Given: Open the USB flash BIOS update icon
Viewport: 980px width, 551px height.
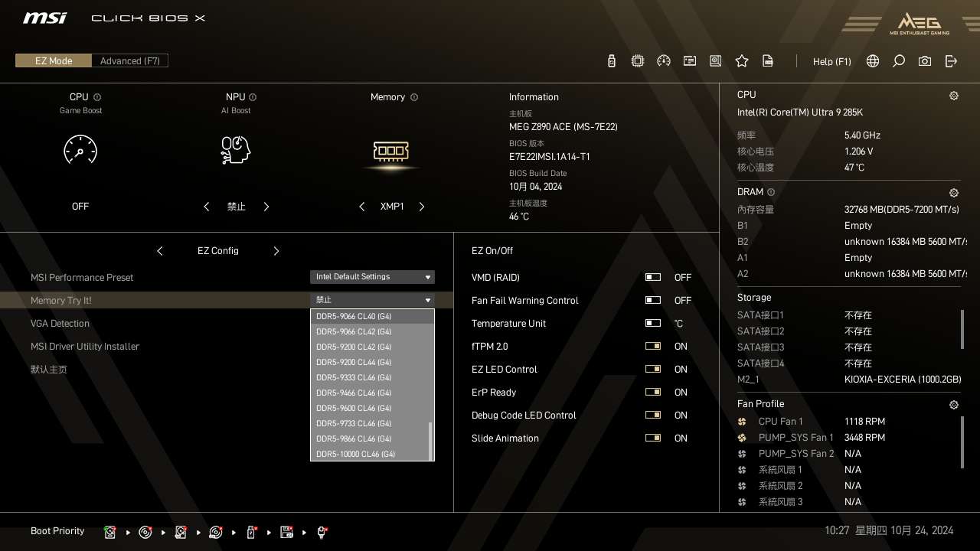Looking at the screenshot, I should point(612,61).
